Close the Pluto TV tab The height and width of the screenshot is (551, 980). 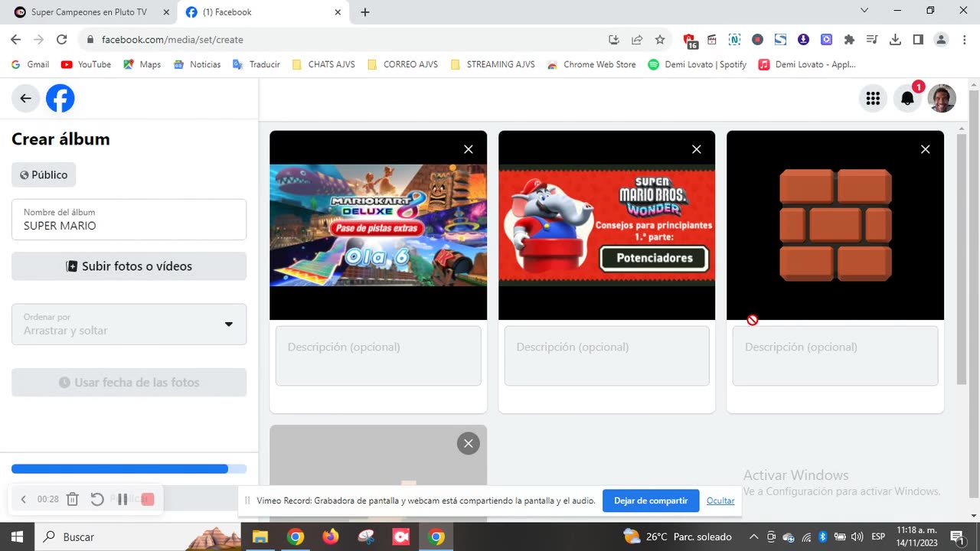[166, 12]
